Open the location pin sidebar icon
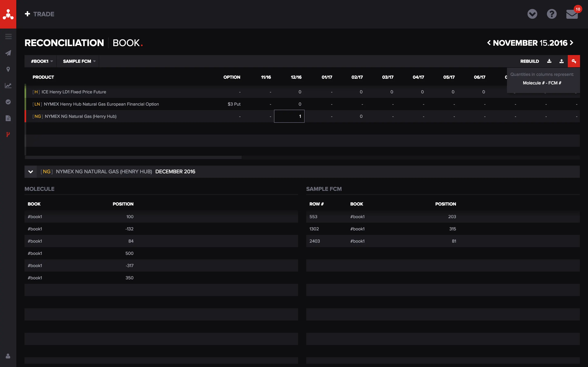588x367 pixels. pyautogui.click(x=8, y=69)
